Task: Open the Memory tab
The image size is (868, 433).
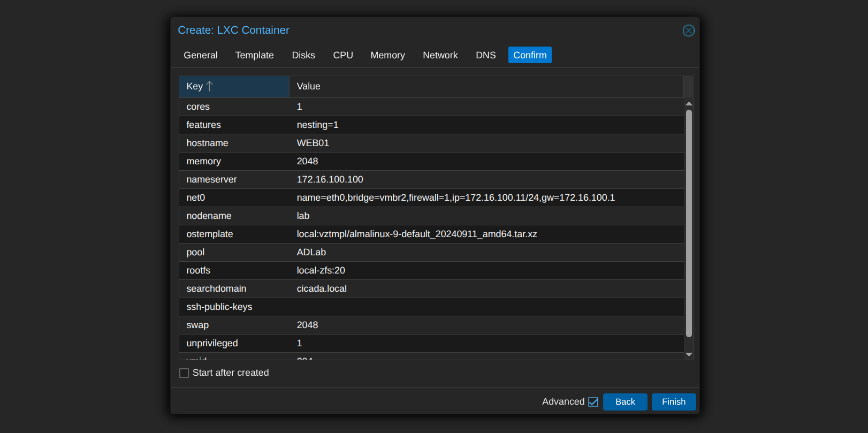Action: coord(387,55)
